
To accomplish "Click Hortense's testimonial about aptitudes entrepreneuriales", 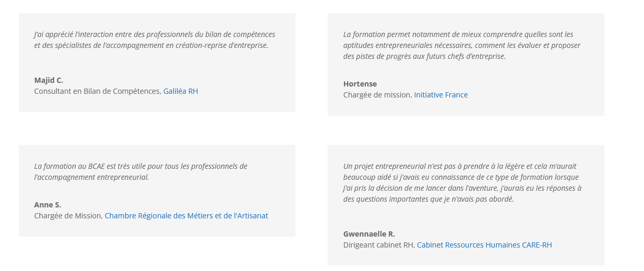I will [x=462, y=45].
